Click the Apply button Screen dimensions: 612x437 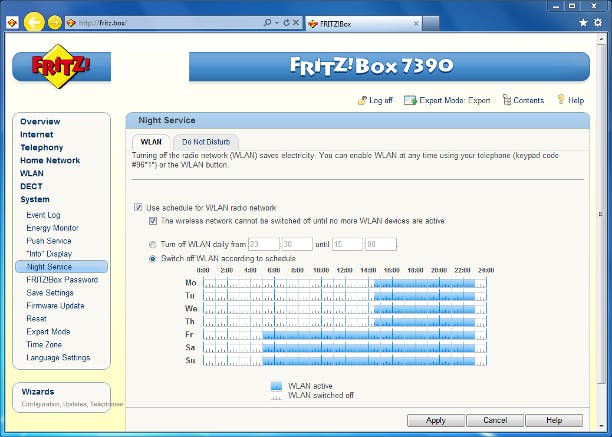click(x=436, y=420)
